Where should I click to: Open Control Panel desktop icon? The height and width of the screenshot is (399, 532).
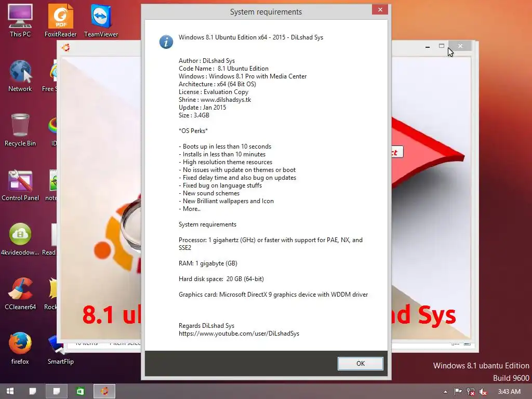click(20, 185)
